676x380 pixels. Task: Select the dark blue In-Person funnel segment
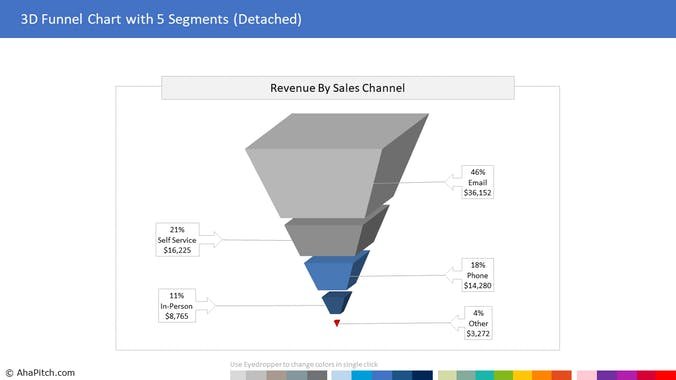pos(336,303)
